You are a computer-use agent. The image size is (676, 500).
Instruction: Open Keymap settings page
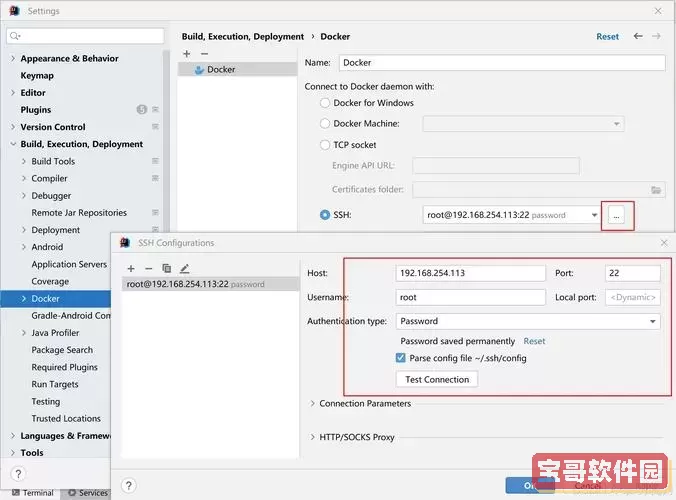[x=37, y=75]
